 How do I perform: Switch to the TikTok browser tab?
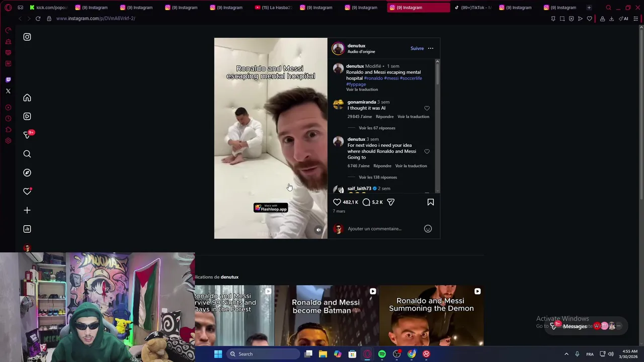(473, 8)
